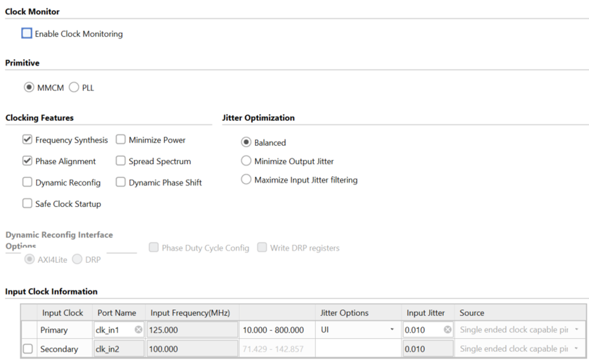Select Maximize Input Jitter filtering
Viewport: 589px width, 364px height.
point(246,179)
